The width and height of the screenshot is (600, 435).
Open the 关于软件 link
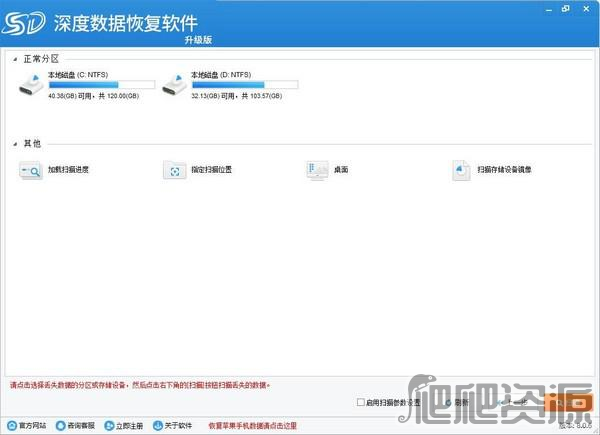[x=178, y=425]
